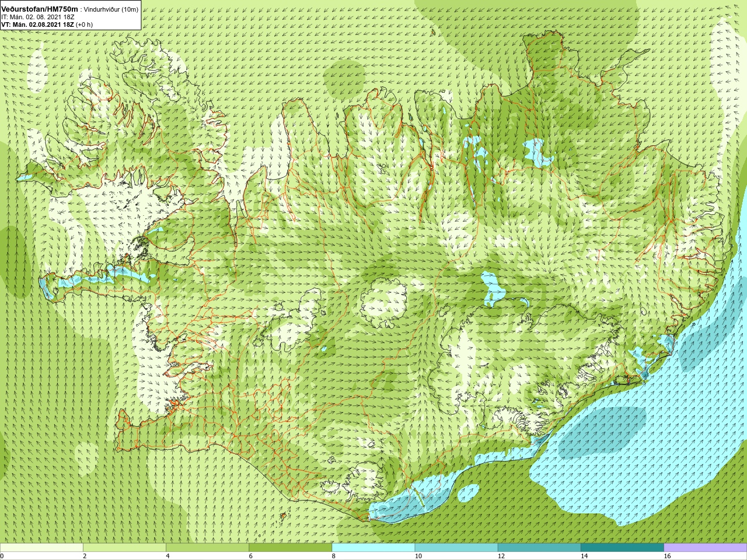Select the Vindurhviður (10m) label
This screenshot has width=747, height=560.
pyautogui.click(x=111, y=9)
